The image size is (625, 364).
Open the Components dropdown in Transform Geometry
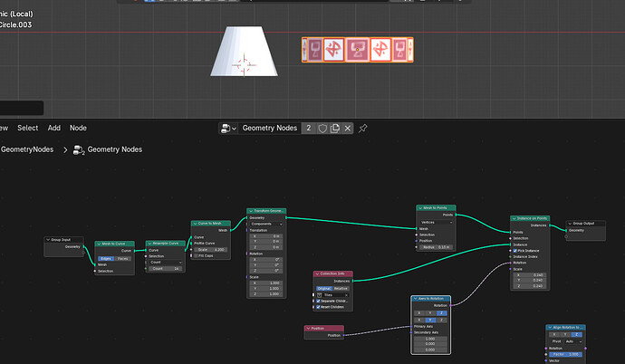click(x=266, y=224)
